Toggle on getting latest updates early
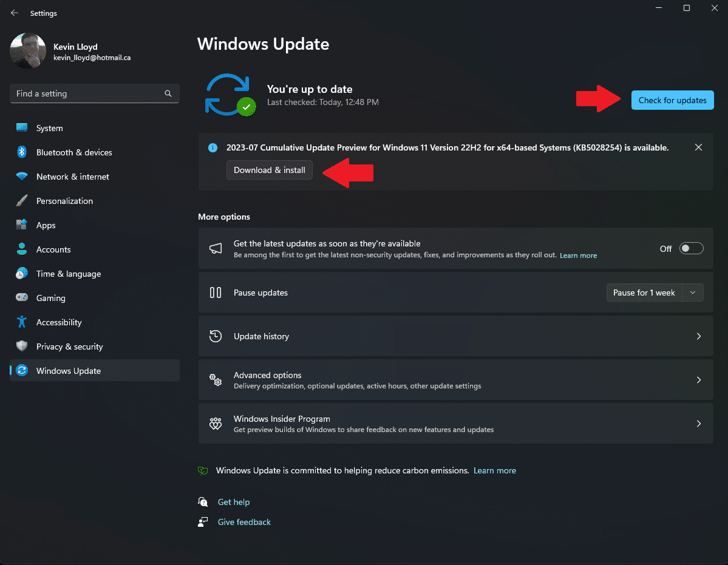This screenshot has width=728, height=565. [x=690, y=248]
